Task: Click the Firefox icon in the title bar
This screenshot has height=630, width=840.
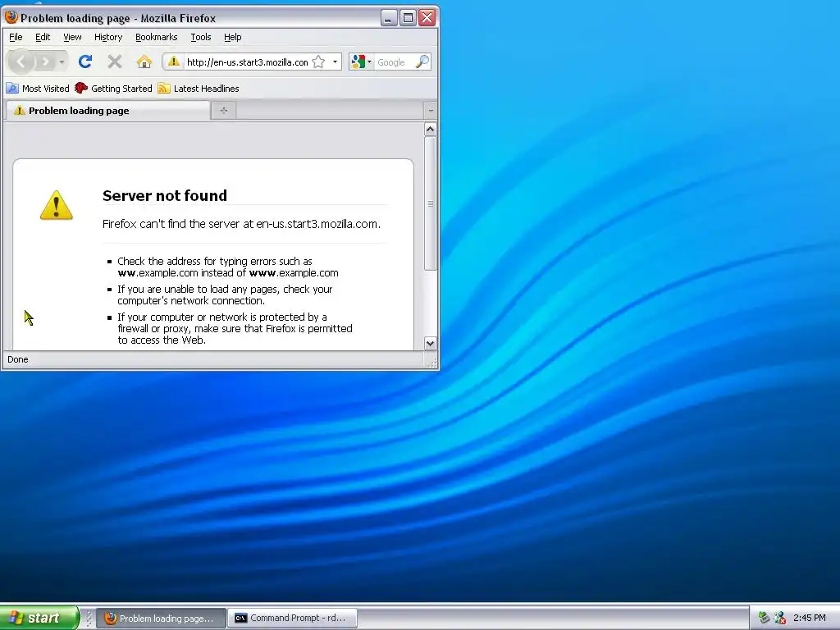Action: 11,17
